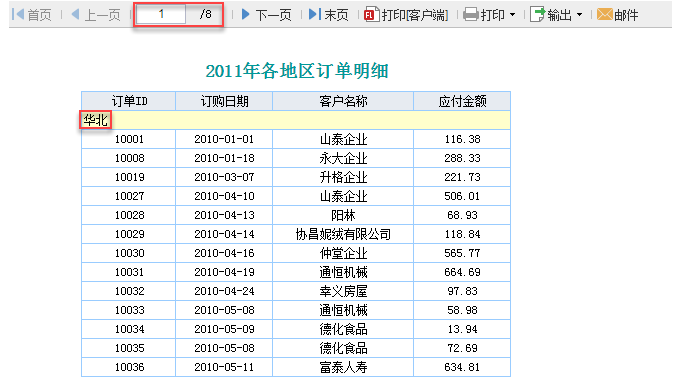
Task: Click the export icon with green arrow
Action: [x=537, y=15]
